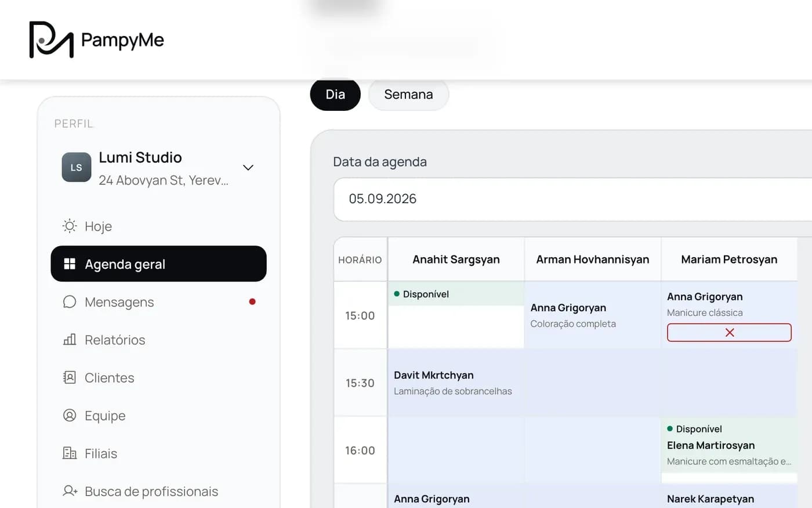
Task: Click Disponível slot under Anahit at 15:00
Action: pos(456,294)
